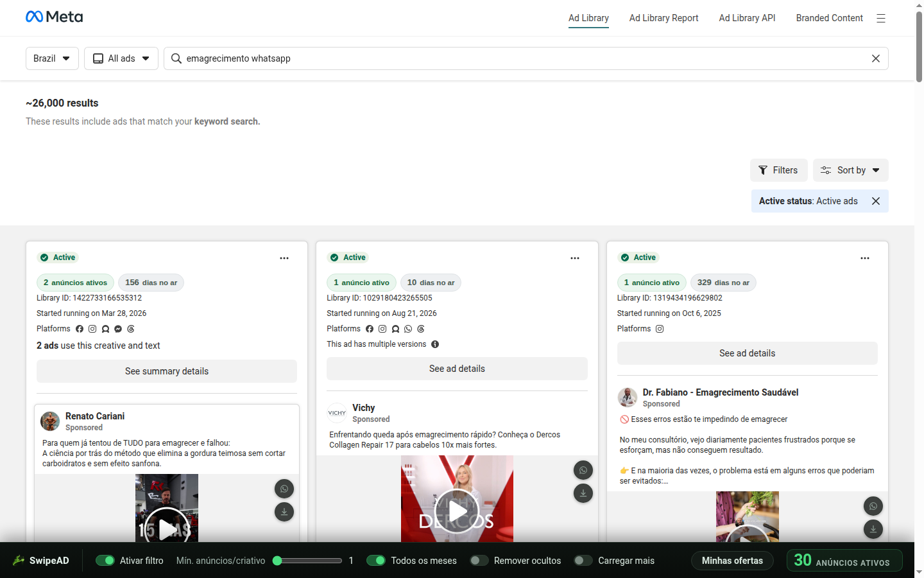Download the Vichy ad creative
Viewport: 924px width, 578px height.
[x=583, y=493]
